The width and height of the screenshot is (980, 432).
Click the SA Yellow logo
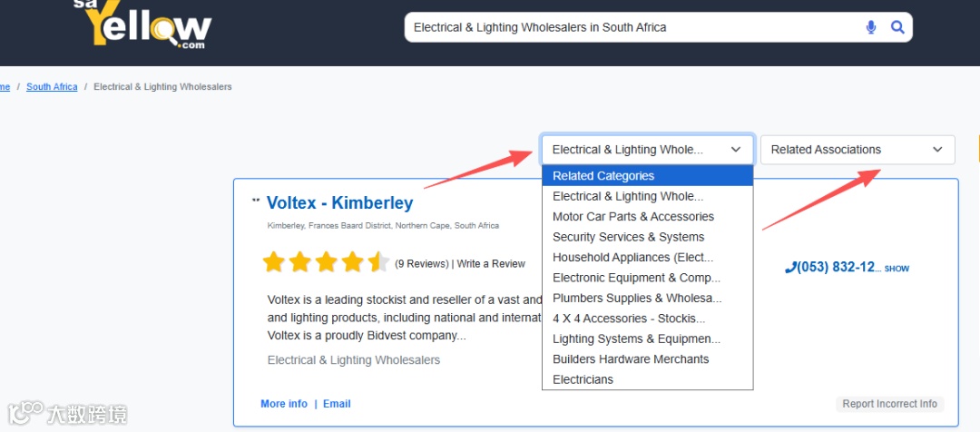pyautogui.click(x=151, y=25)
